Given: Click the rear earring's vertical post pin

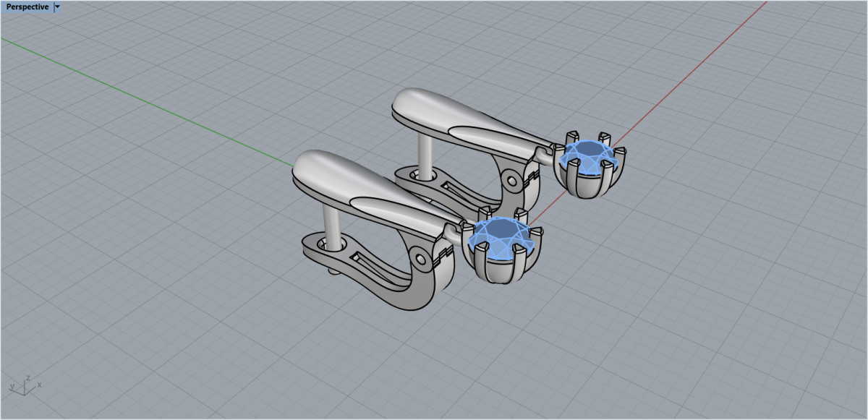Looking at the screenshot, I should (x=426, y=155).
